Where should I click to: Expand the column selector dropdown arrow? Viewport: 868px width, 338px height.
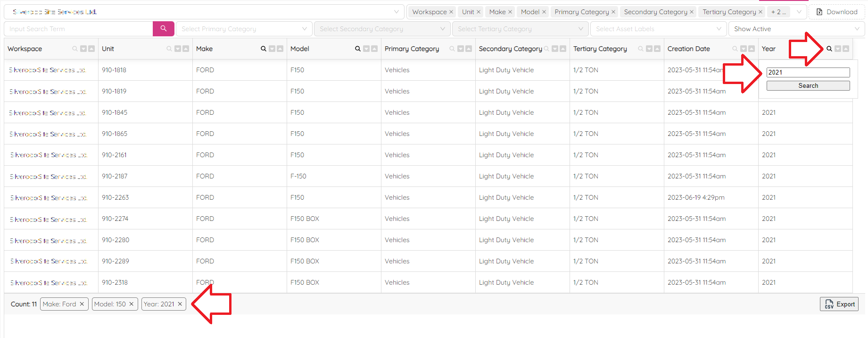pos(799,12)
